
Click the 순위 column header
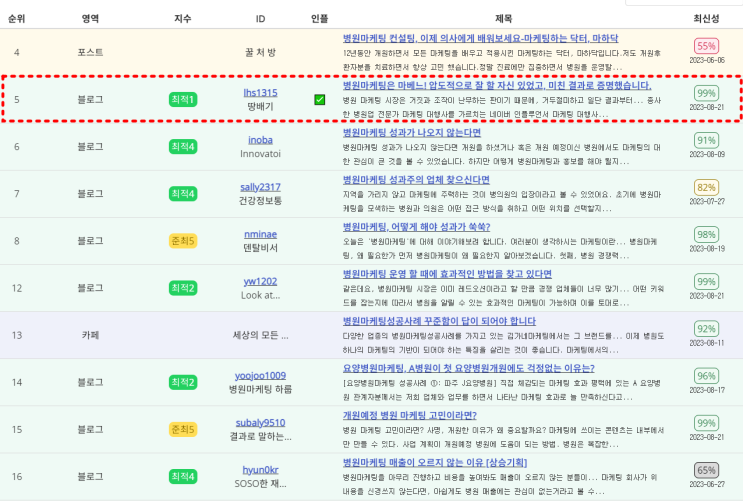[x=17, y=18]
